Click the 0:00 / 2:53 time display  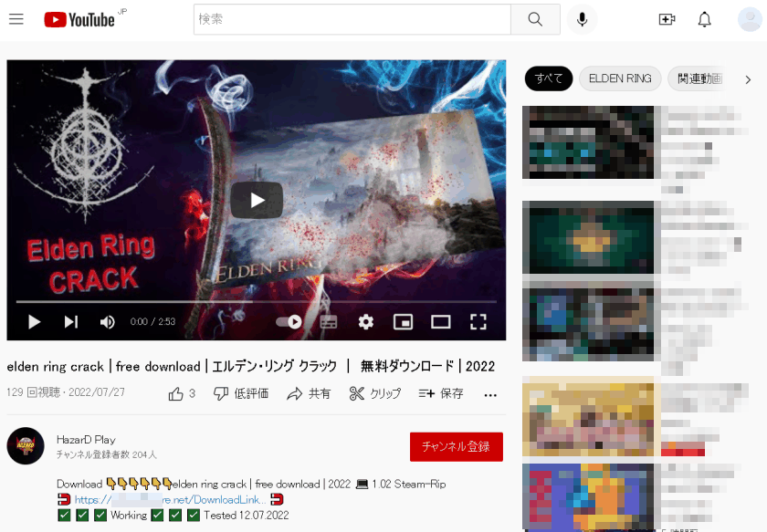point(152,322)
